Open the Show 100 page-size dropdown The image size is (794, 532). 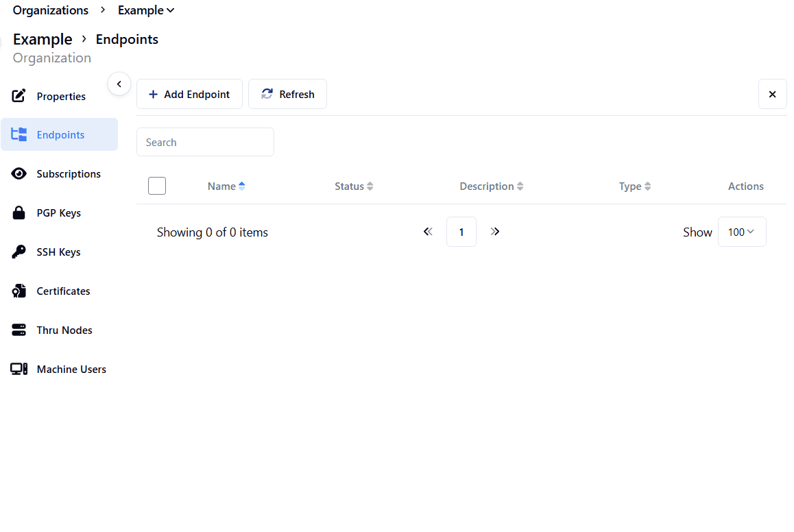[x=741, y=232]
